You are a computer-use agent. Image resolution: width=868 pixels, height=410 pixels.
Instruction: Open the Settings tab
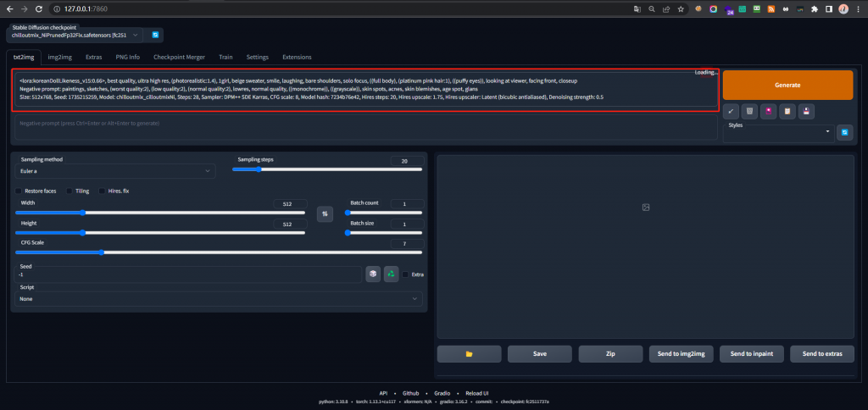coord(258,57)
